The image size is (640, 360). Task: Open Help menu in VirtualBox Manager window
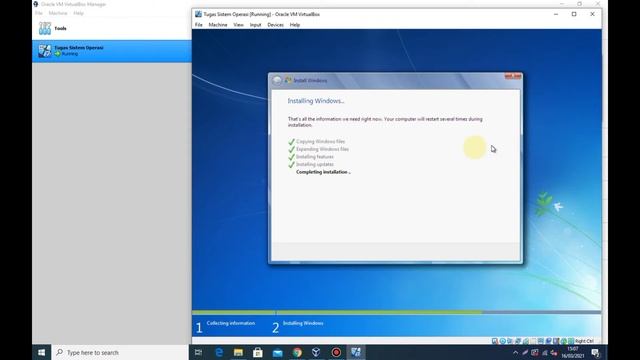78,13
